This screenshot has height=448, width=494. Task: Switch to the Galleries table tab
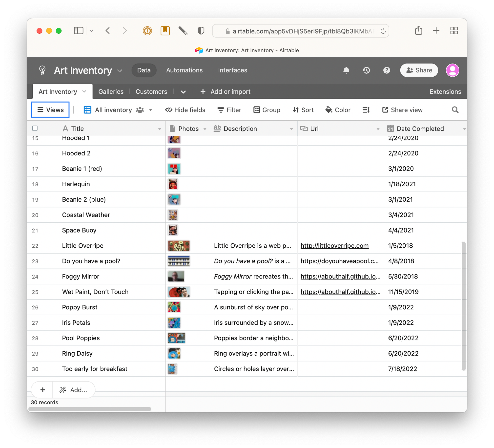(x=111, y=92)
